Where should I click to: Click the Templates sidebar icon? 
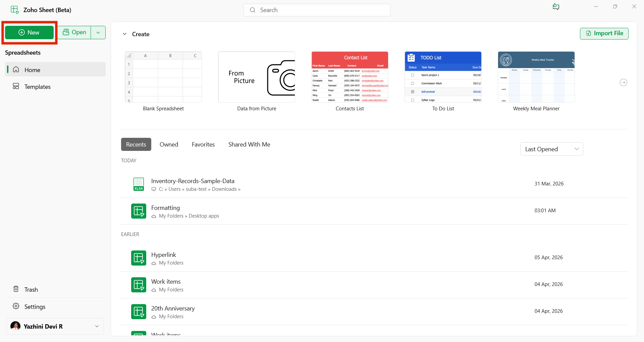(16, 87)
